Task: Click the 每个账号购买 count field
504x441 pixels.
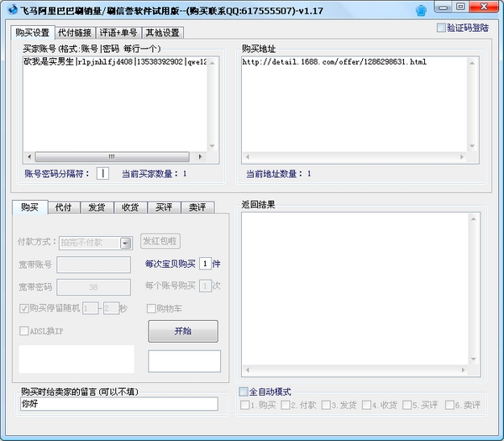Action: point(205,286)
